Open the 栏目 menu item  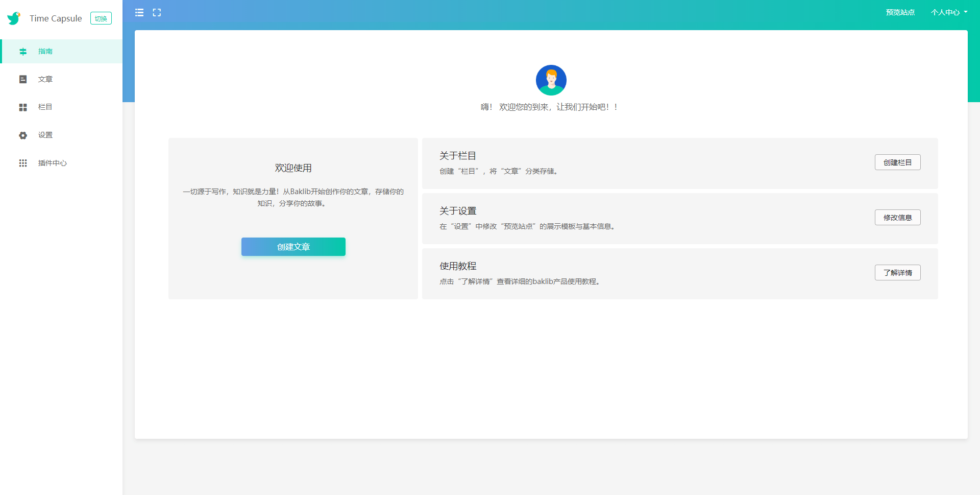(45, 107)
